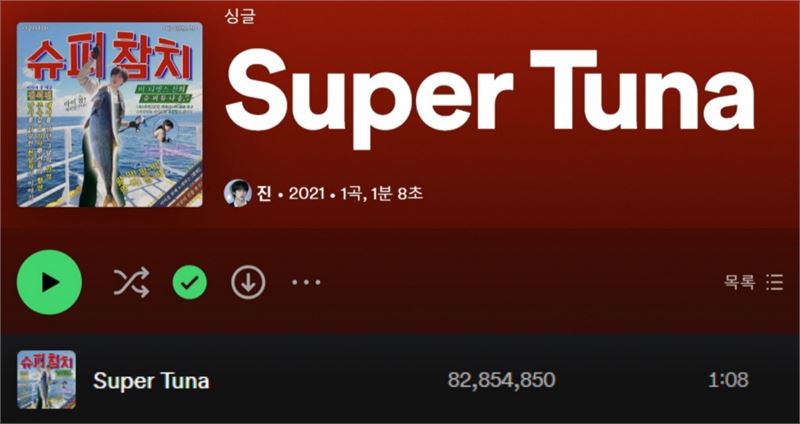Click the 1곡, 1분 8초 summary text

(x=382, y=193)
